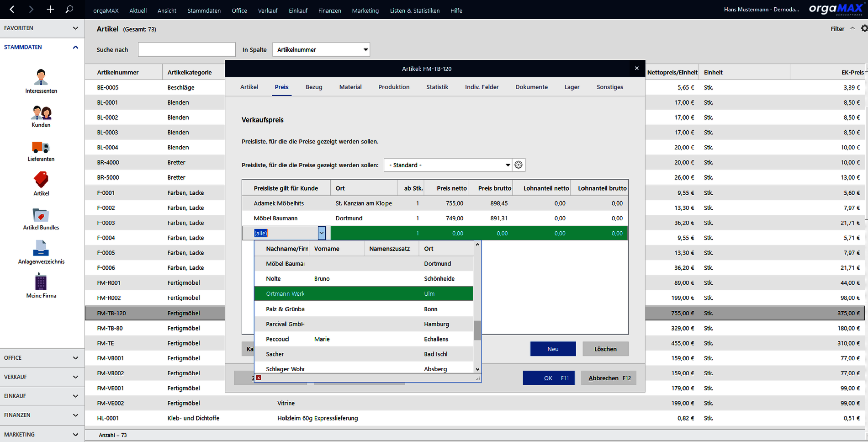Switch to the Statistik tab
The image size is (868, 442).
point(437,87)
